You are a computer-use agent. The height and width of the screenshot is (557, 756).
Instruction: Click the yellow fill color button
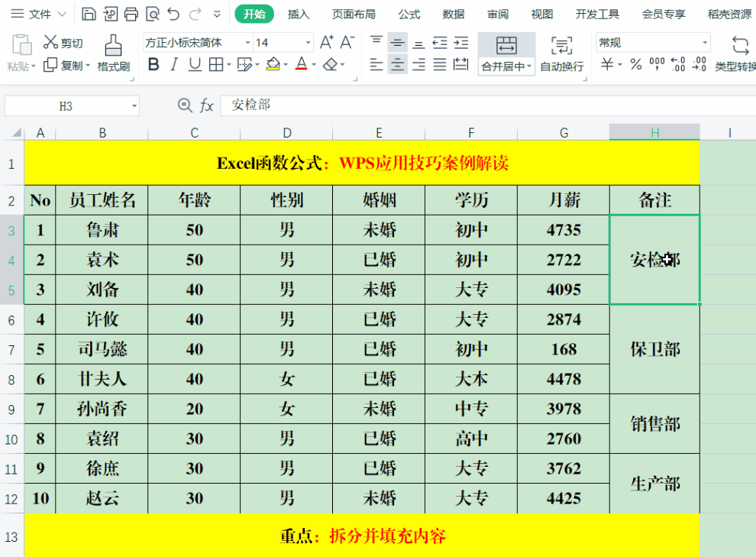(x=273, y=65)
